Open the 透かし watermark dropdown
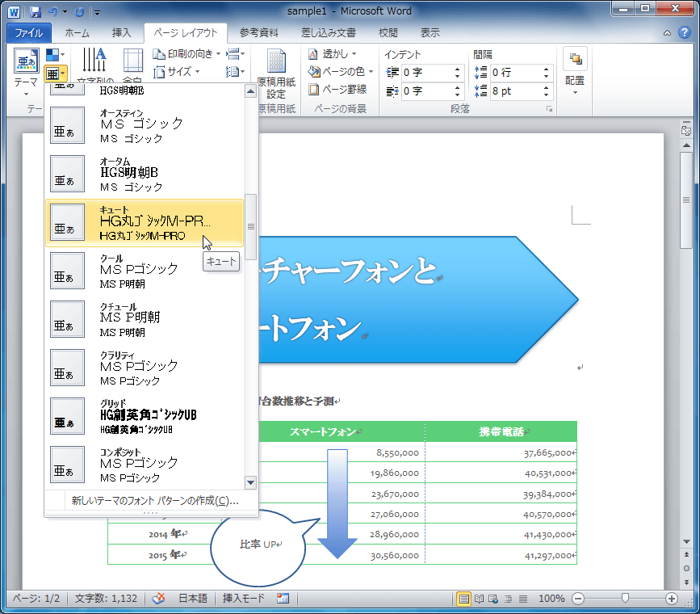Viewport: 700px width, 614px height. pyautogui.click(x=333, y=54)
